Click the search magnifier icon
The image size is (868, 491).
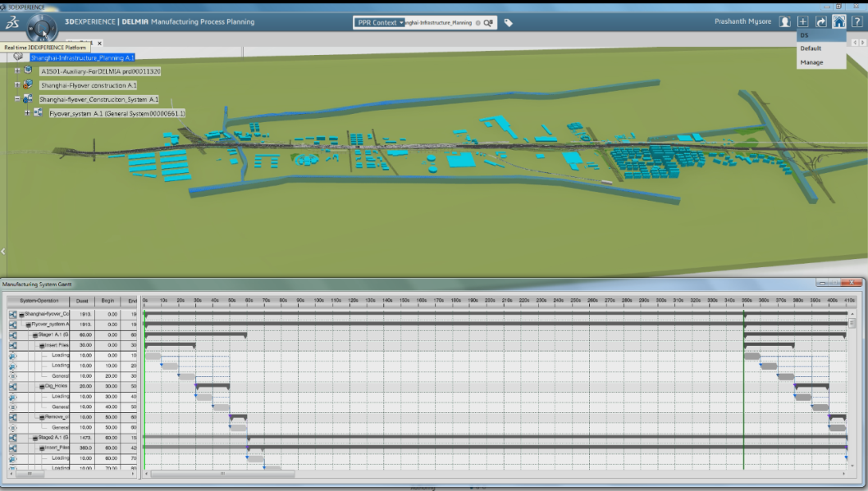point(487,23)
